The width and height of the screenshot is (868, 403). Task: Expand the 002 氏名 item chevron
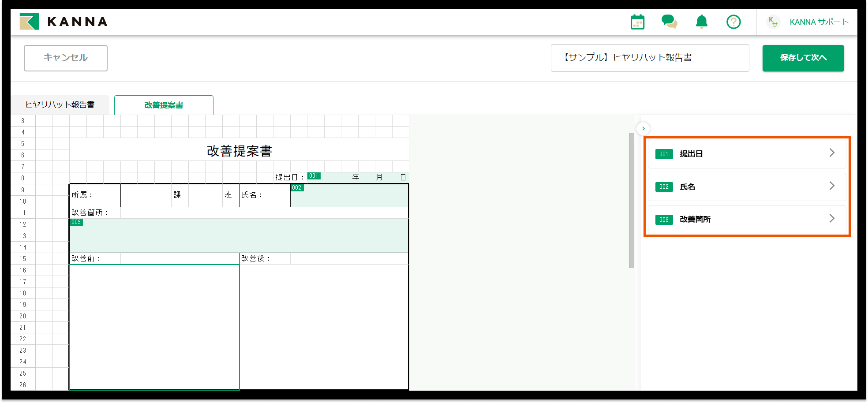(832, 186)
